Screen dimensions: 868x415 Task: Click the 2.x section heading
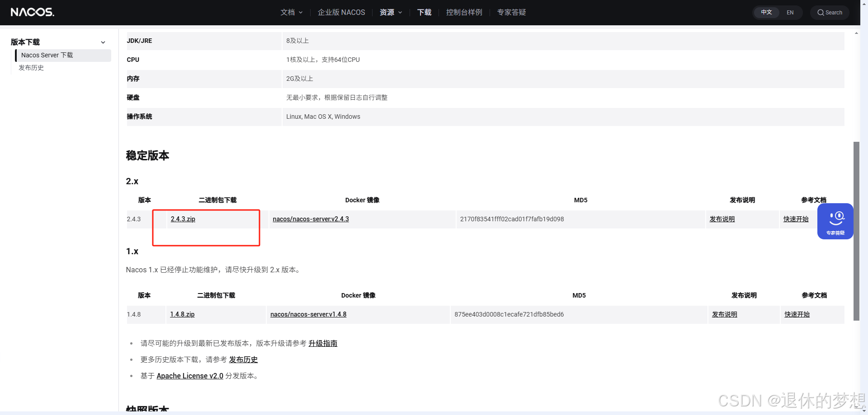[x=132, y=181]
